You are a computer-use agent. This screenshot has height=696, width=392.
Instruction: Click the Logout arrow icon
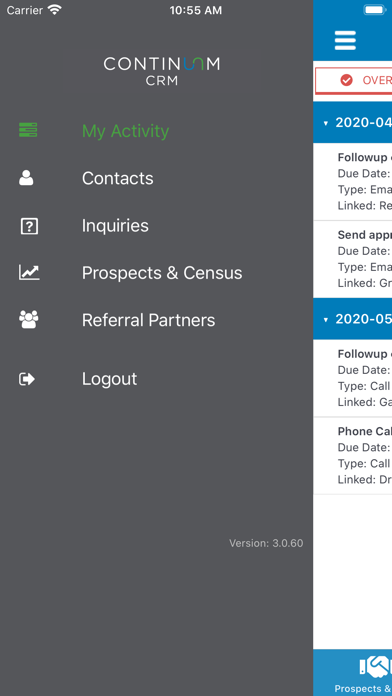[x=27, y=379]
